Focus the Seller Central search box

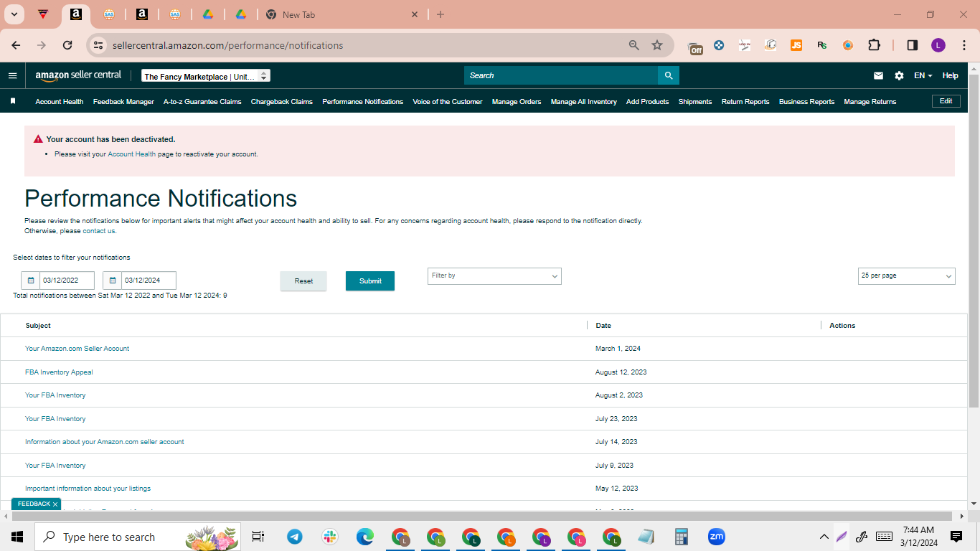[x=561, y=75]
